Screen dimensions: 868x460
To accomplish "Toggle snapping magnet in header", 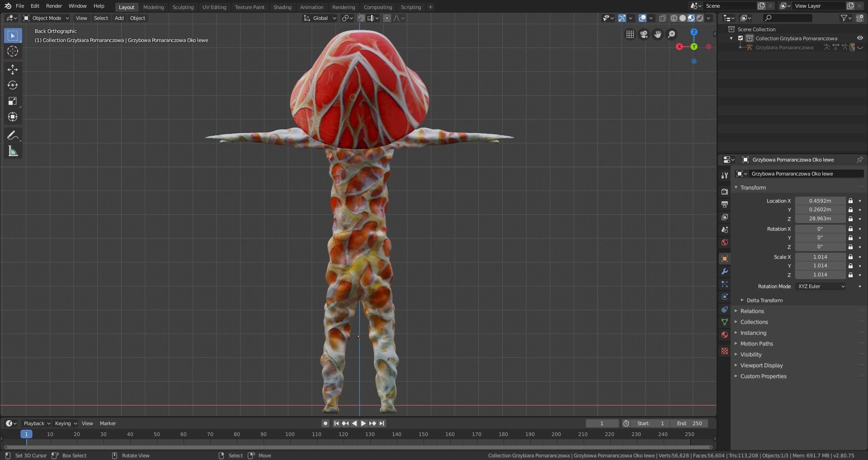I will [361, 18].
